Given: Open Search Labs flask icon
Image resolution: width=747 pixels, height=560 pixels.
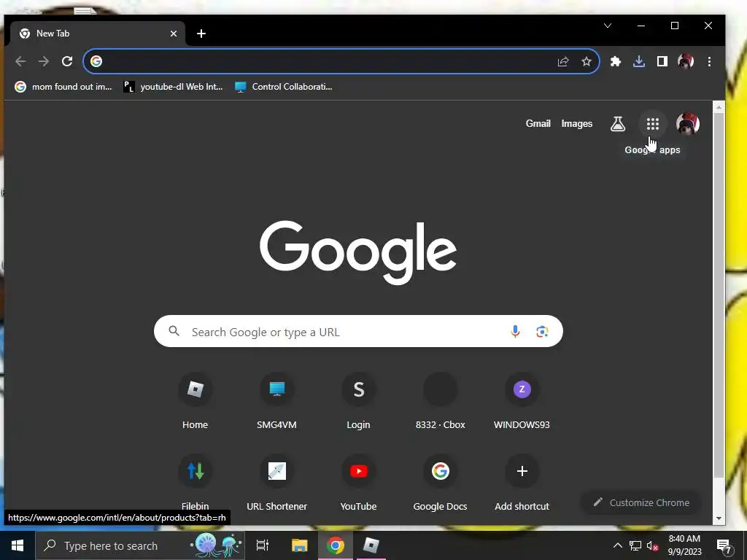Looking at the screenshot, I should [x=617, y=124].
